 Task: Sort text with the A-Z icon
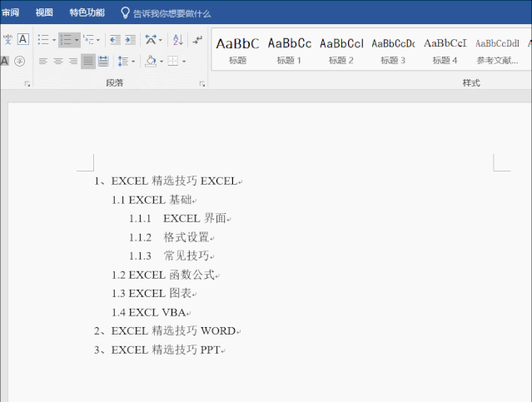click(178, 40)
